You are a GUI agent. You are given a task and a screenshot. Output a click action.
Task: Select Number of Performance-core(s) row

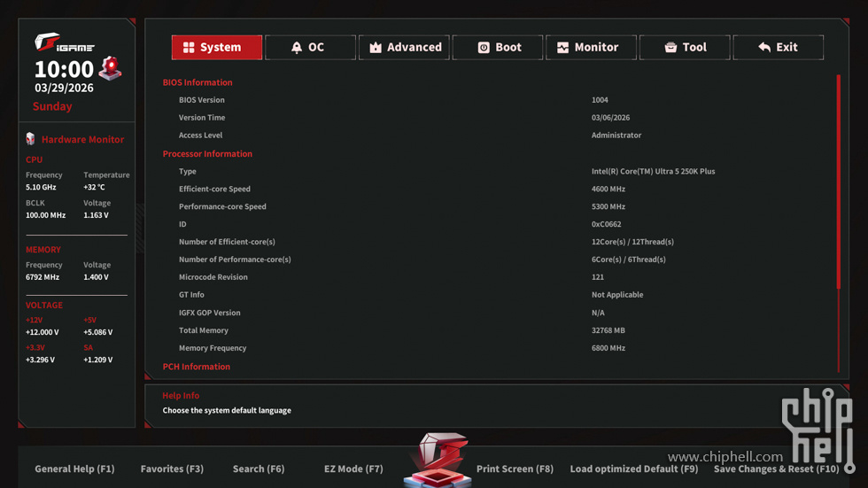[x=492, y=259]
